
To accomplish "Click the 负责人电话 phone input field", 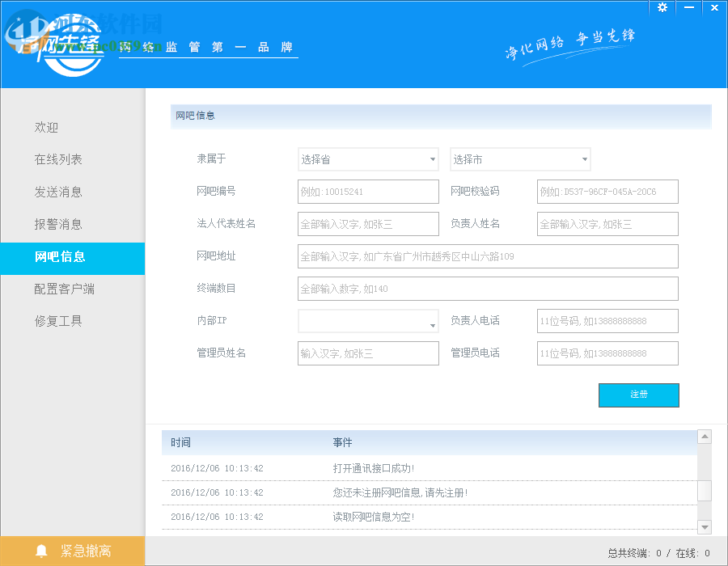I will tap(607, 321).
